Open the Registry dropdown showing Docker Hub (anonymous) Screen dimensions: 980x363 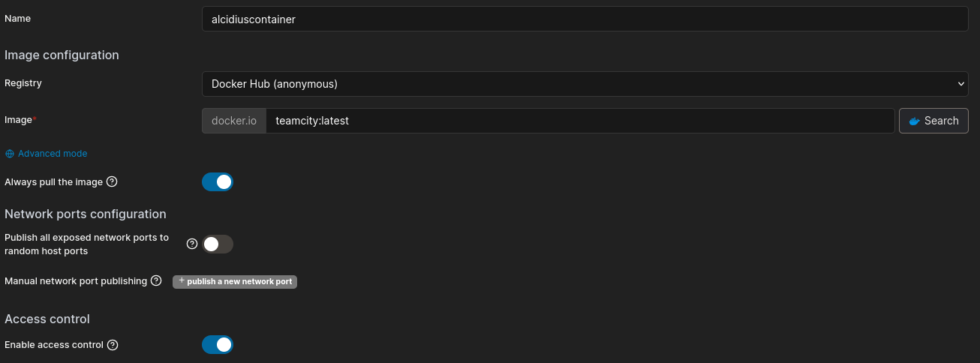[585, 84]
